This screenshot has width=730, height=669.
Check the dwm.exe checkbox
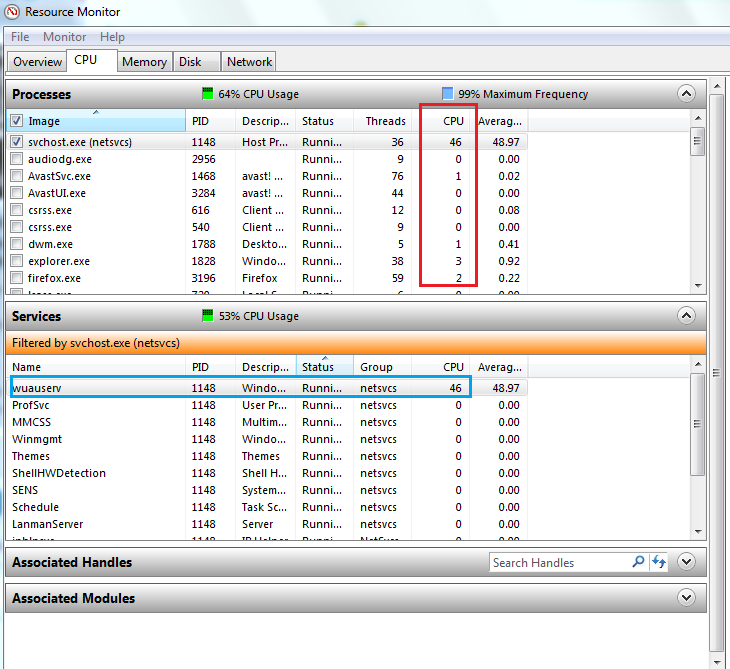point(16,244)
